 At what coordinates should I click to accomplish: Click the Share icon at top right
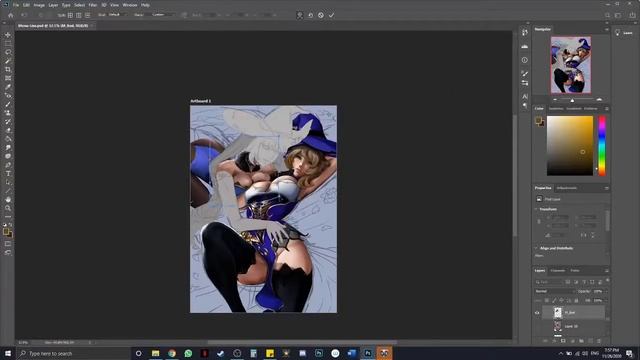(632, 15)
